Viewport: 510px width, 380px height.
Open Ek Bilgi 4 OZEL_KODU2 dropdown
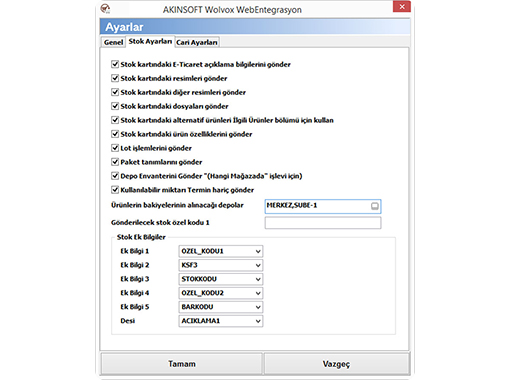(x=258, y=293)
